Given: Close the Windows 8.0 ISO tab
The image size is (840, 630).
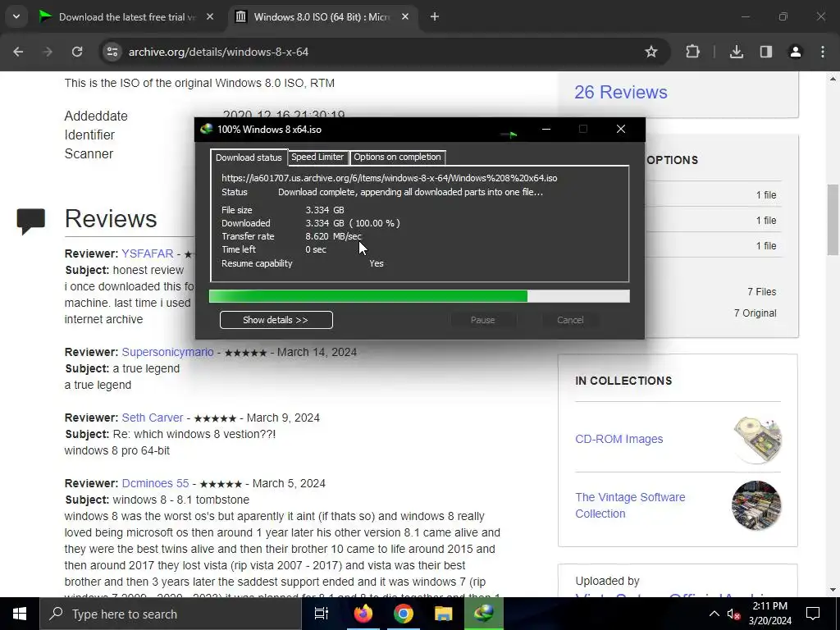Looking at the screenshot, I should tap(405, 17).
